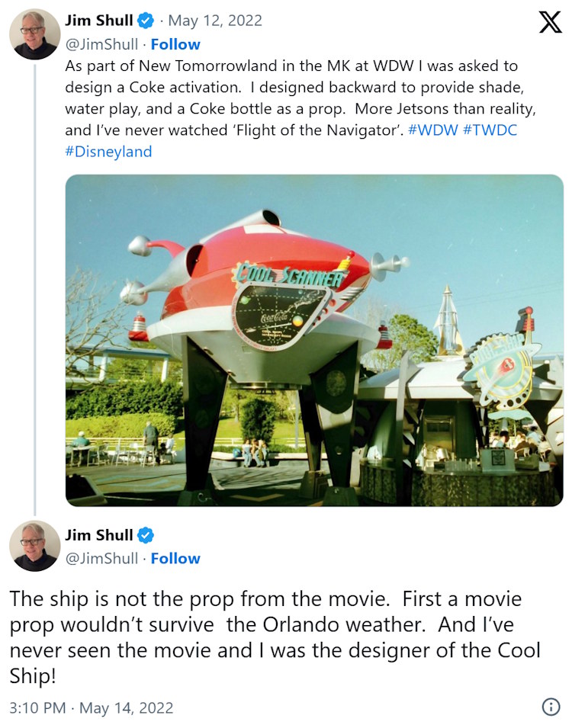Image resolution: width=572 pixels, height=728 pixels.
Task: Click the verified badge in the top tweet
Action: tap(145, 19)
